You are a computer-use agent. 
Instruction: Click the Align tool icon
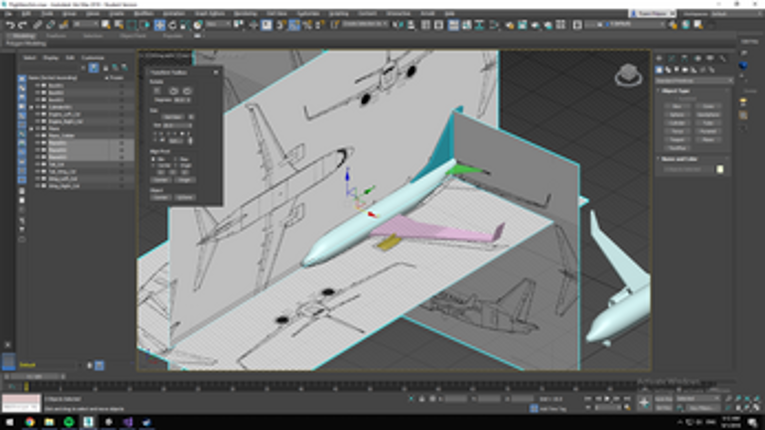411,25
